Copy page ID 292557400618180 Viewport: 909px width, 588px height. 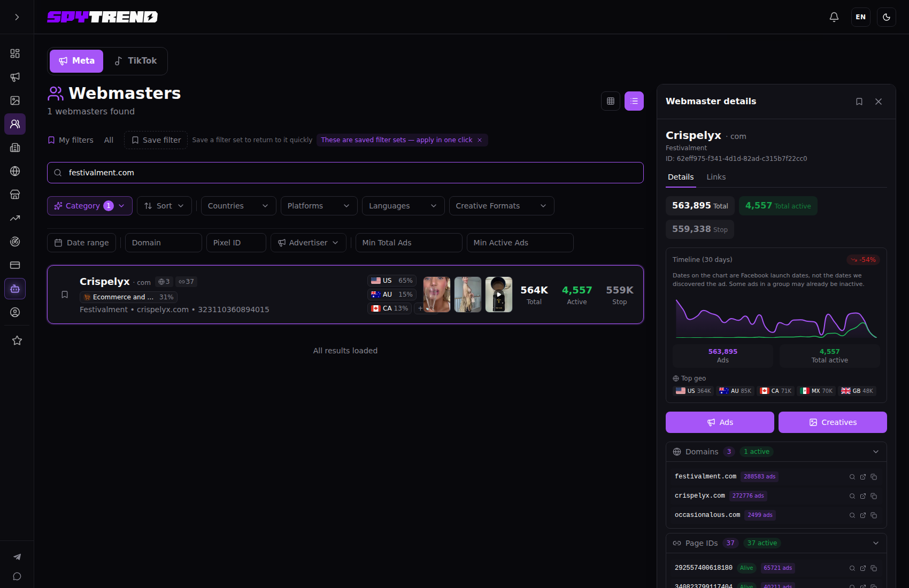[x=874, y=568]
